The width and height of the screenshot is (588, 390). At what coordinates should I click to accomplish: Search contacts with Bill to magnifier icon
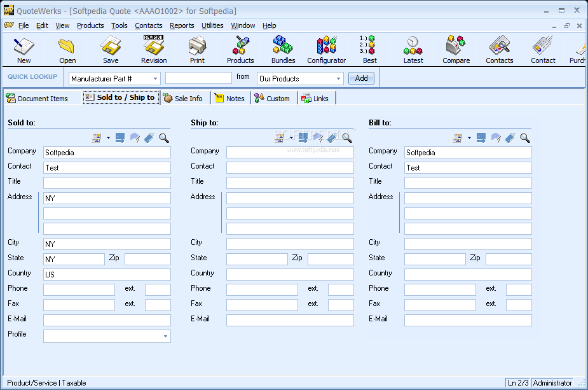coord(525,138)
